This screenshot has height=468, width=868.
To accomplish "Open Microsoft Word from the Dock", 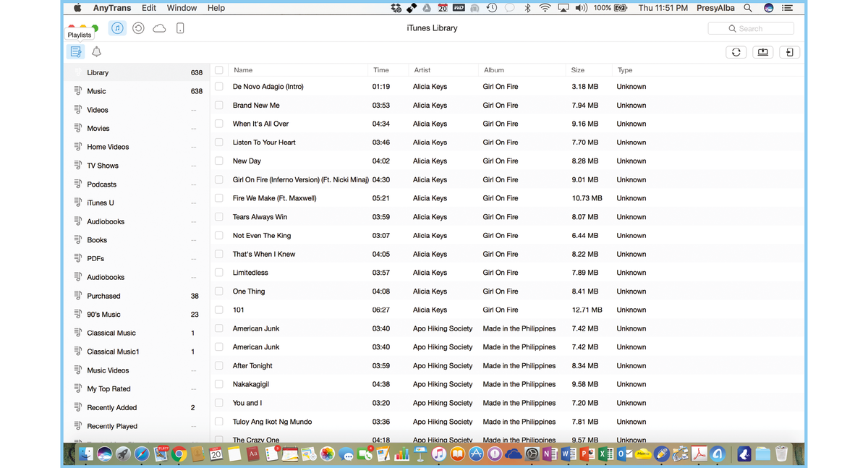I will click(569, 454).
